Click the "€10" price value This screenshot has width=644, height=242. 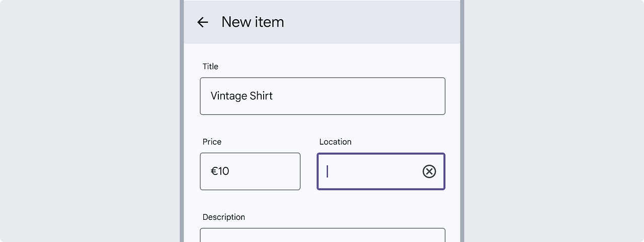[x=220, y=171]
